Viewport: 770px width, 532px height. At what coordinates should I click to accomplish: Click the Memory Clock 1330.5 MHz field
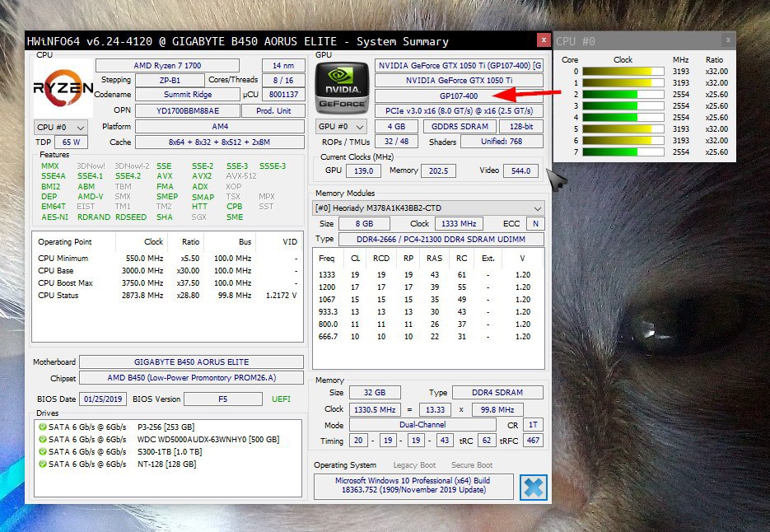375,409
